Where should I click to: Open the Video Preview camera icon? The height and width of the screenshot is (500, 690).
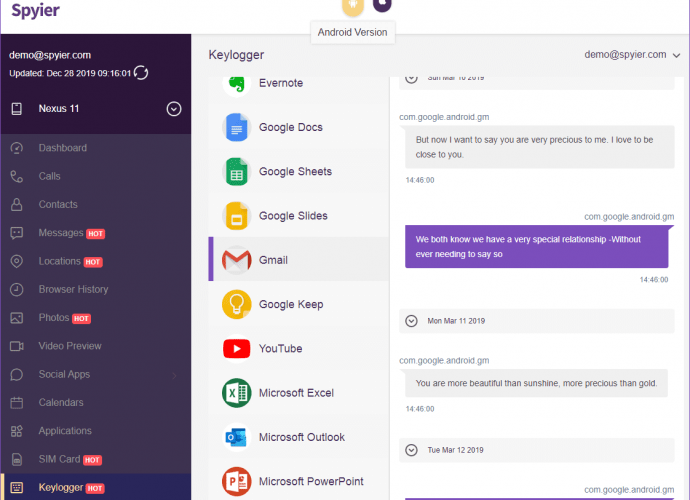(x=17, y=346)
